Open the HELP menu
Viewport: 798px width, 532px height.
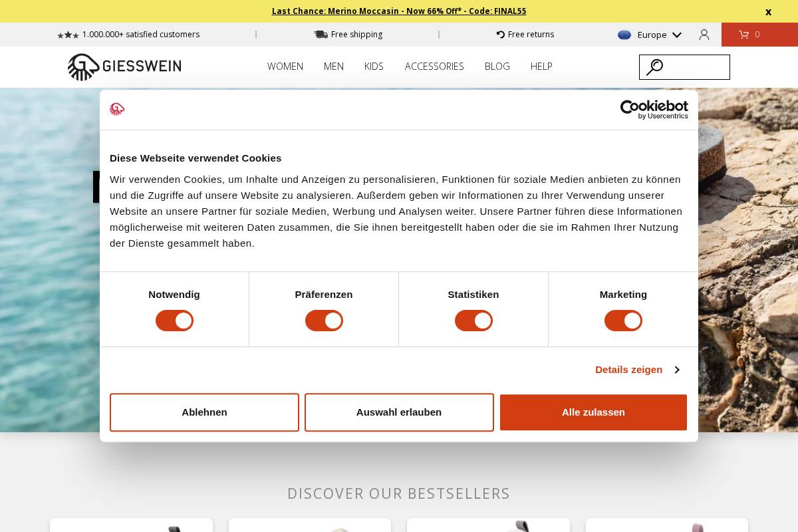541,66
